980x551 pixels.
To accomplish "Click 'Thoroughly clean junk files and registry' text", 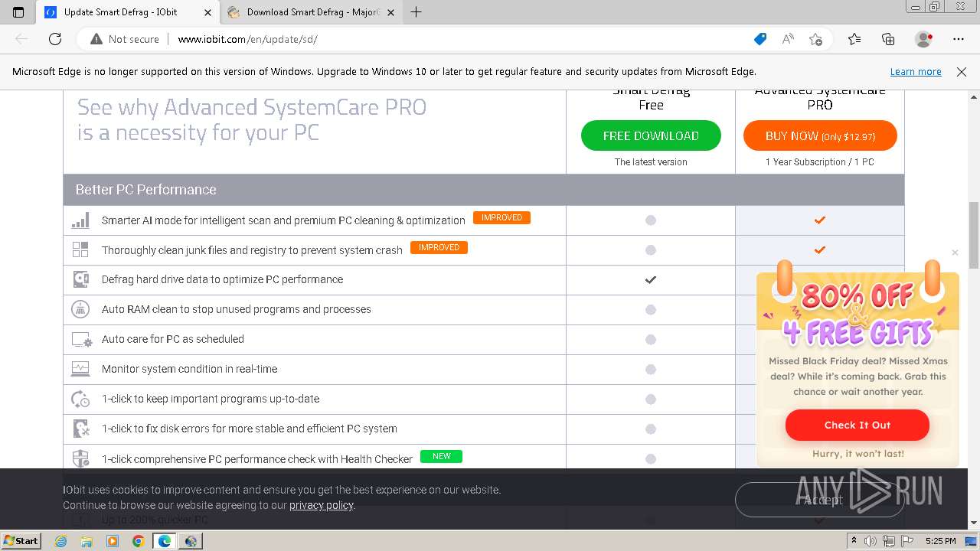I will pyautogui.click(x=252, y=250).
